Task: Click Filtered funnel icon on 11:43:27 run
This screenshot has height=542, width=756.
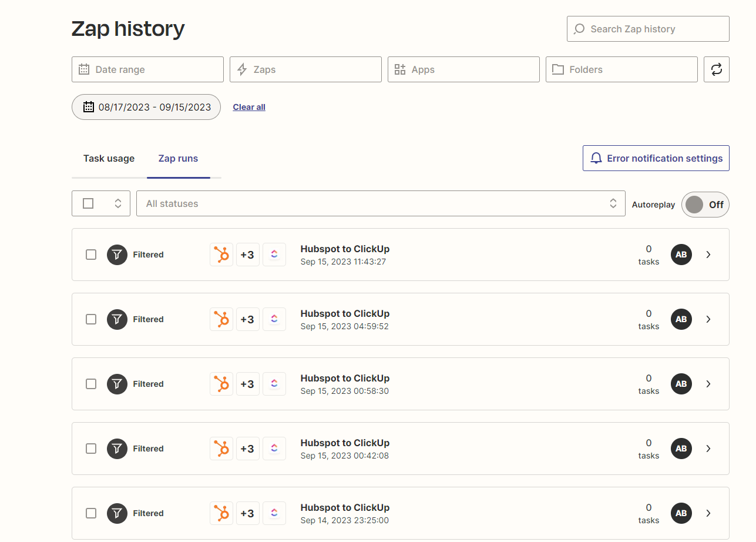Action: [117, 255]
